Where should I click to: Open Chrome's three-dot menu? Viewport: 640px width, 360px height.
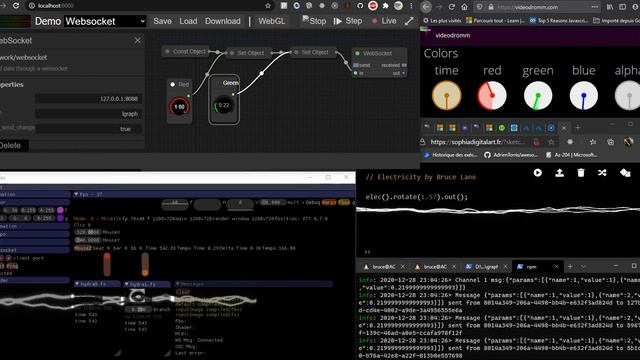coord(411,6)
